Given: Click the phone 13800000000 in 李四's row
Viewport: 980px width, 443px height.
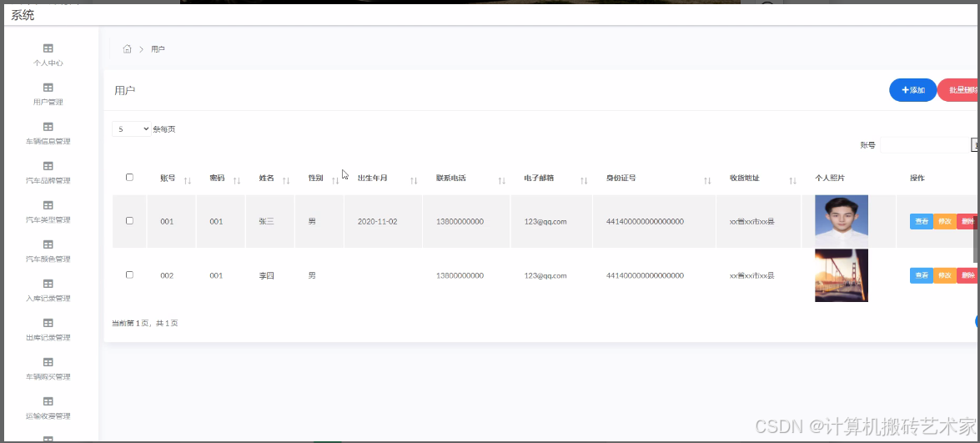Looking at the screenshot, I should click(460, 275).
